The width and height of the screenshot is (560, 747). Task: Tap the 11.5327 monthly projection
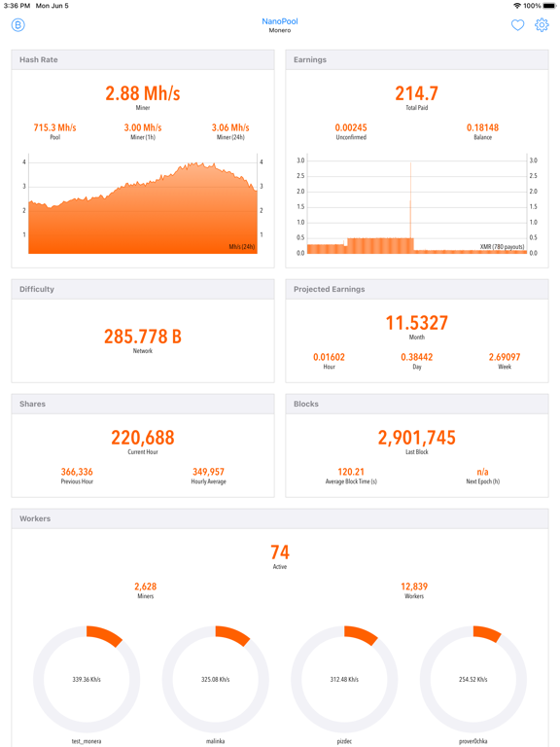click(417, 323)
